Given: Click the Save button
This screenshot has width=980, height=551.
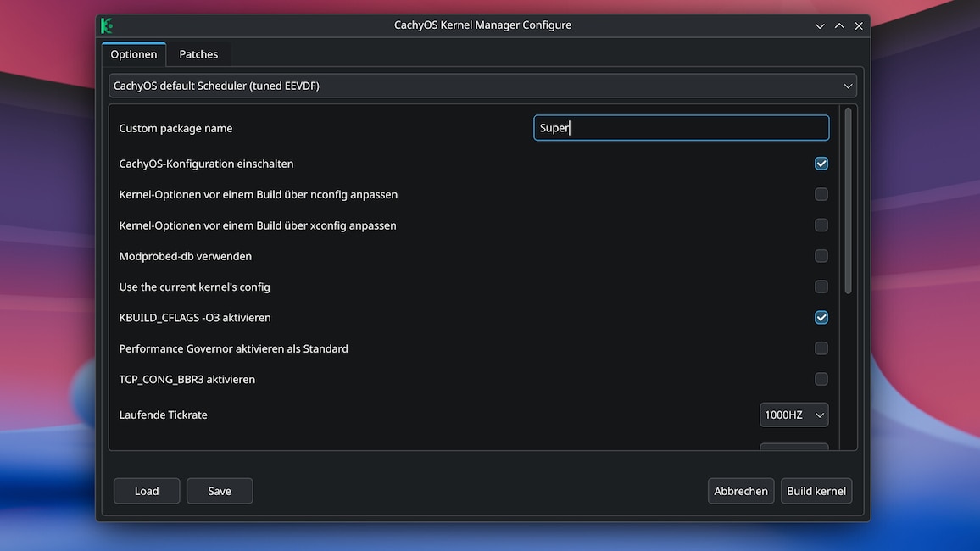Looking at the screenshot, I should (x=220, y=491).
